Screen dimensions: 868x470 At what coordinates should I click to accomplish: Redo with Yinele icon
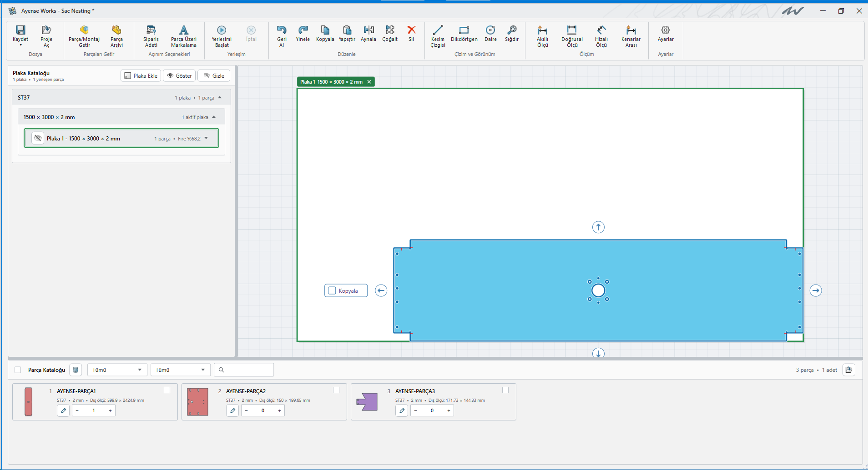coord(303,30)
